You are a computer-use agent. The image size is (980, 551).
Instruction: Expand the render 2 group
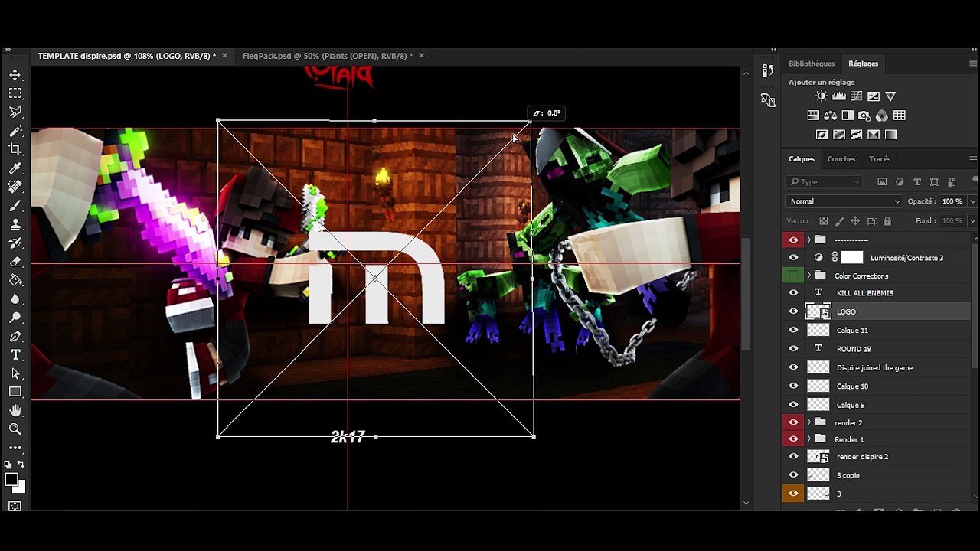click(808, 422)
